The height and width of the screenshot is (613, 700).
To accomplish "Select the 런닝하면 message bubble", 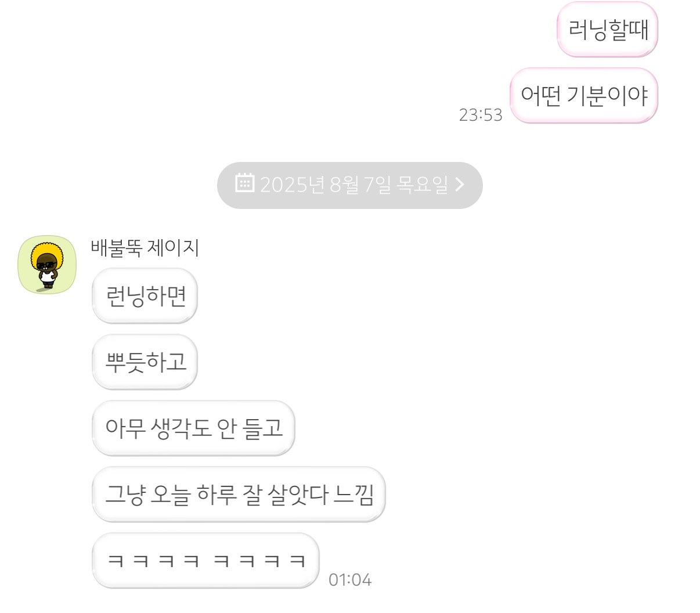I will (145, 296).
